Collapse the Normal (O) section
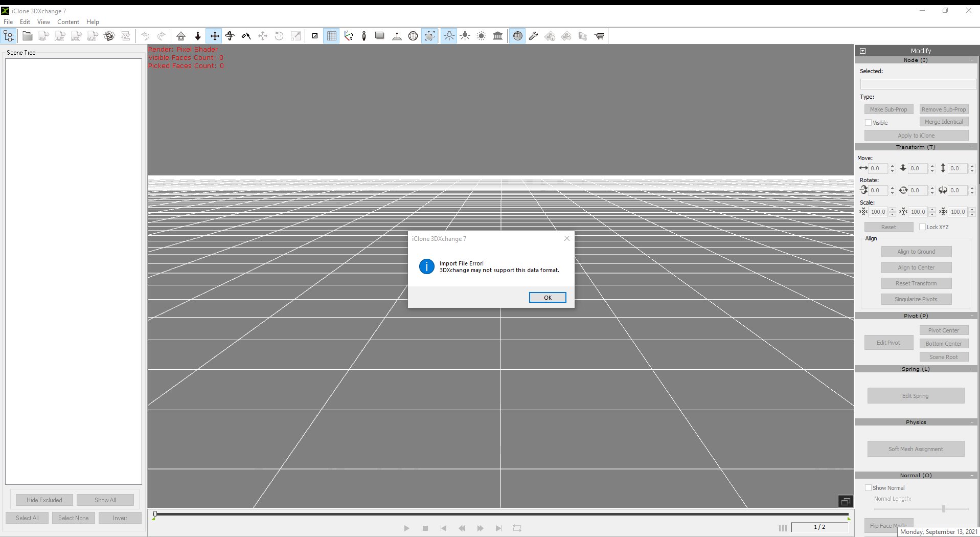This screenshot has width=980, height=537. point(972,476)
